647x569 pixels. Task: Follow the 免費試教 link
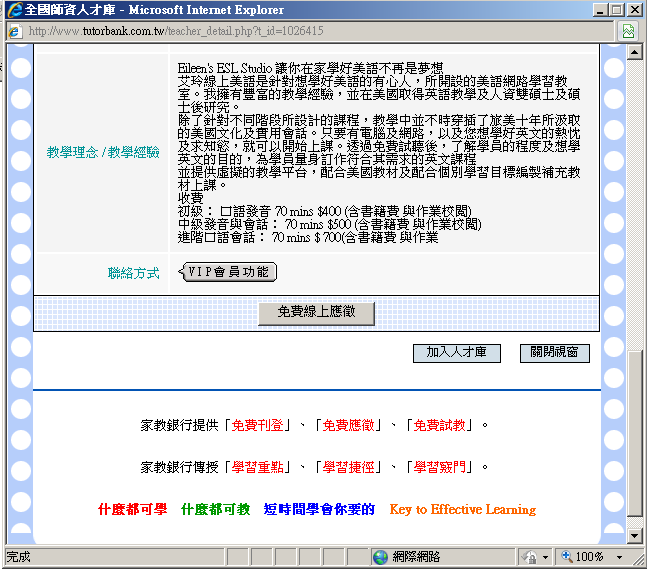(x=440, y=425)
